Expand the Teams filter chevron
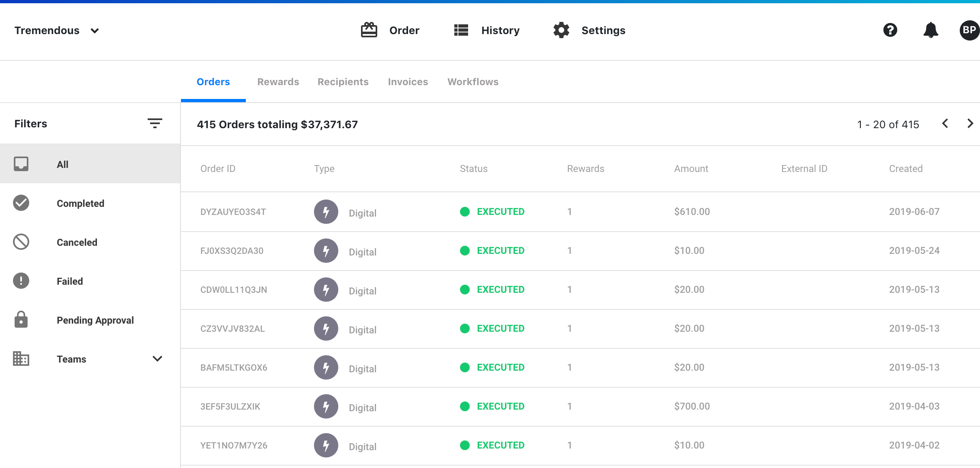Image resolution: width=980 pixels, height=468 pixels. (157, 359)
